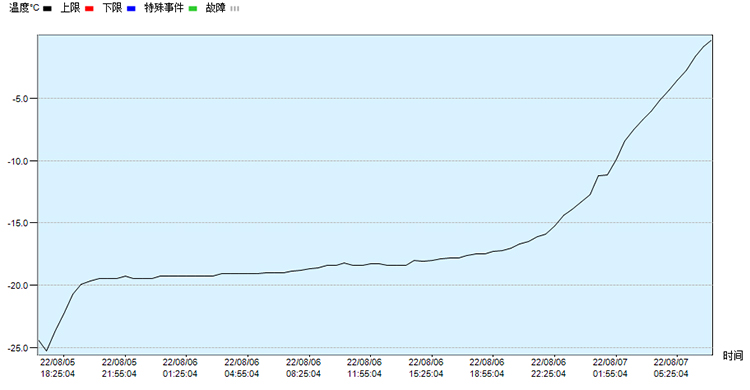Screen dimensions: 750x390
Task: Click the curve's lowest dip near -25
Action: [x=46, y=350]
